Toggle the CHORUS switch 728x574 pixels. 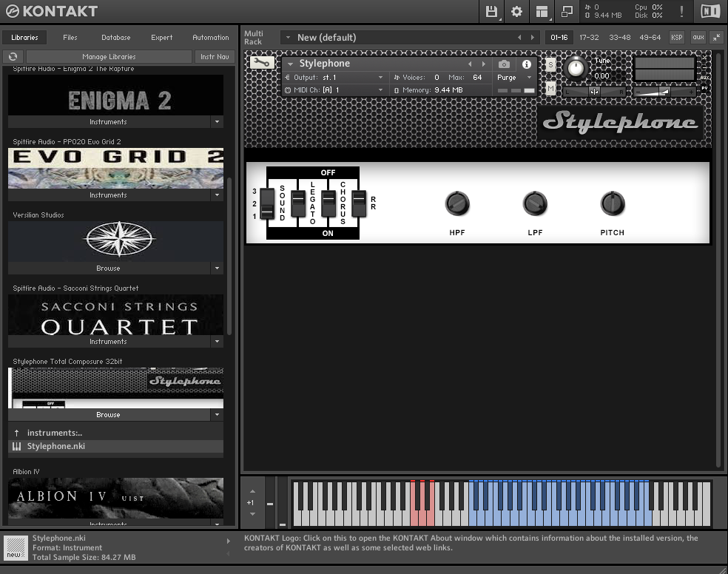pos(328,203)
